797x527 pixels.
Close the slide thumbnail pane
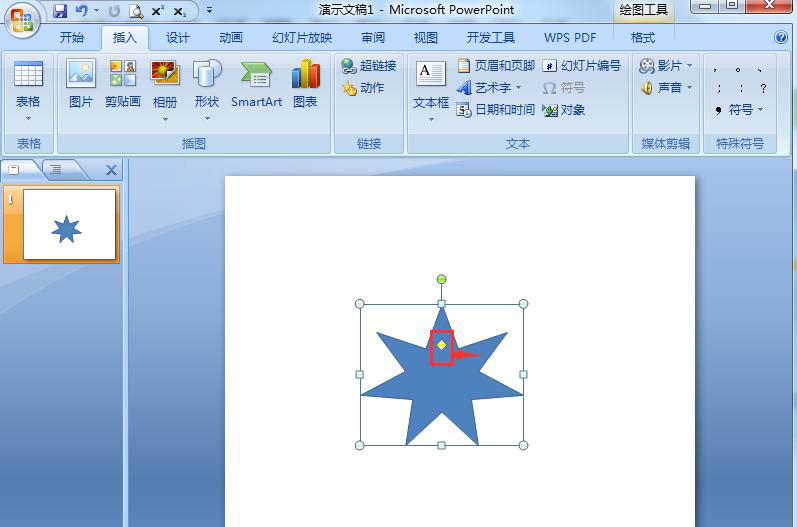point(111,170)
